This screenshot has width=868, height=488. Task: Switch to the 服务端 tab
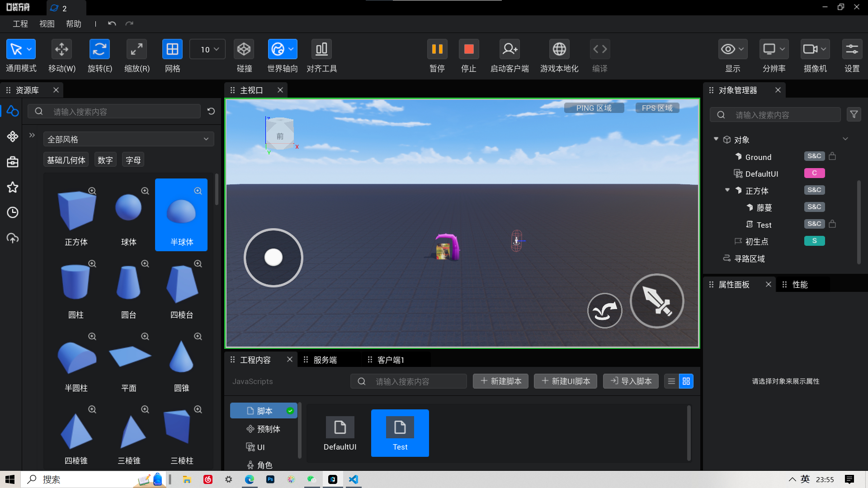coord(325,360)
